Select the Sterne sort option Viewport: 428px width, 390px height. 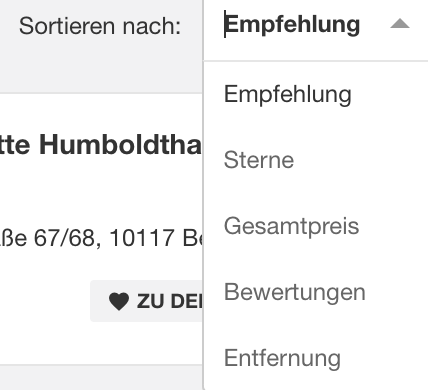tap(259, 160)
